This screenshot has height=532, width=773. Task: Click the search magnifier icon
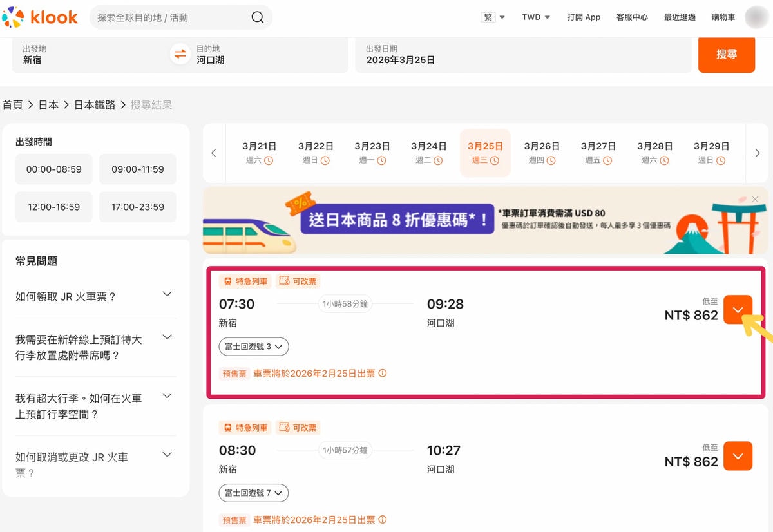pyautogui.click(x=258, y=17)
